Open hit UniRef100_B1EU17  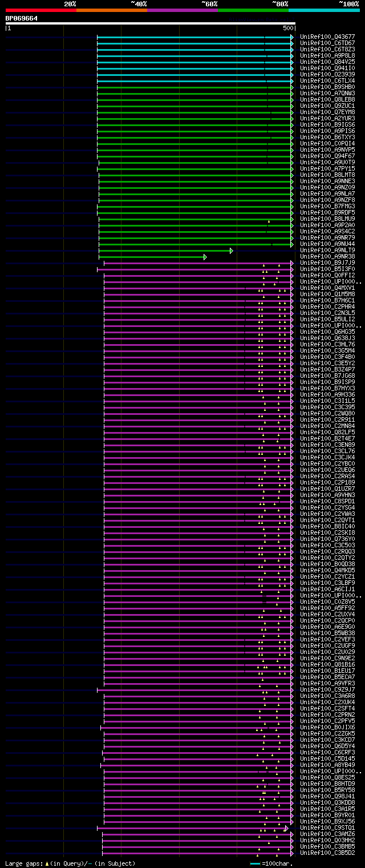click(x=327, y=671)
